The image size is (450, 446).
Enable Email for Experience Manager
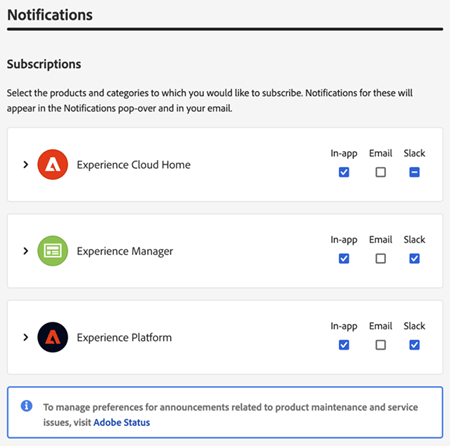[x=381, y=259]
